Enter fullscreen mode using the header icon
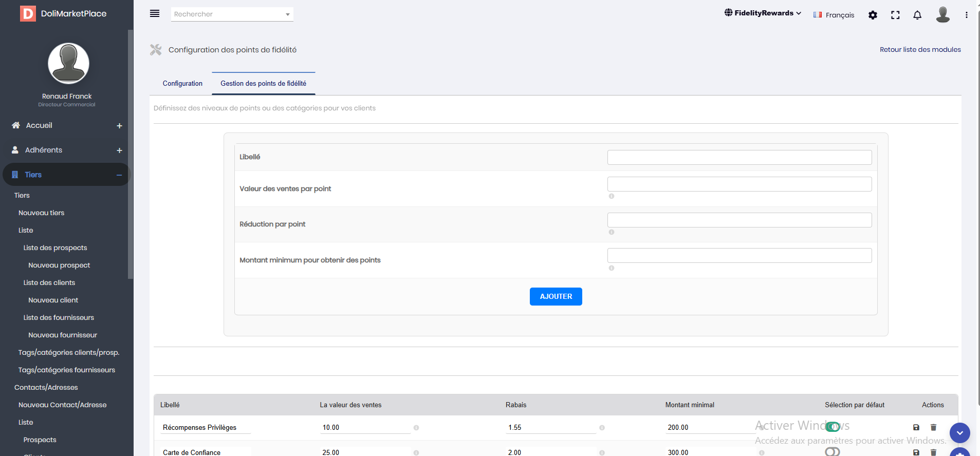 pyautogui.click(x=895, y=15)
